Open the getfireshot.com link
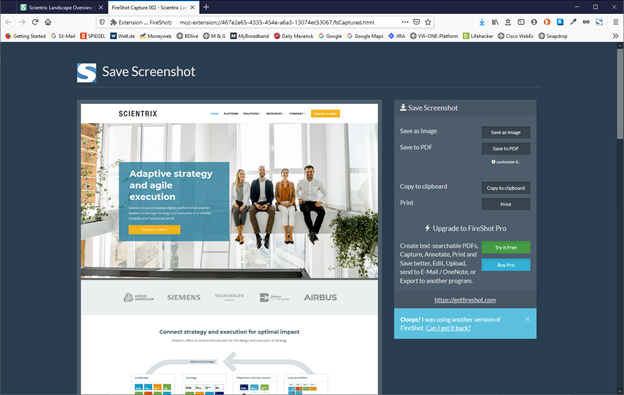This screenshot has width=624, height=395. point(465,300)
